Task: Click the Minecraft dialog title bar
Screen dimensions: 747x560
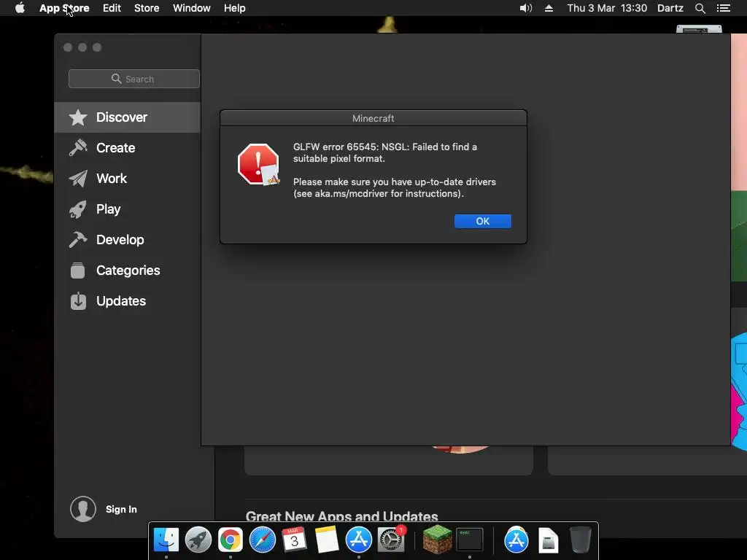Action: click(373, 118)
